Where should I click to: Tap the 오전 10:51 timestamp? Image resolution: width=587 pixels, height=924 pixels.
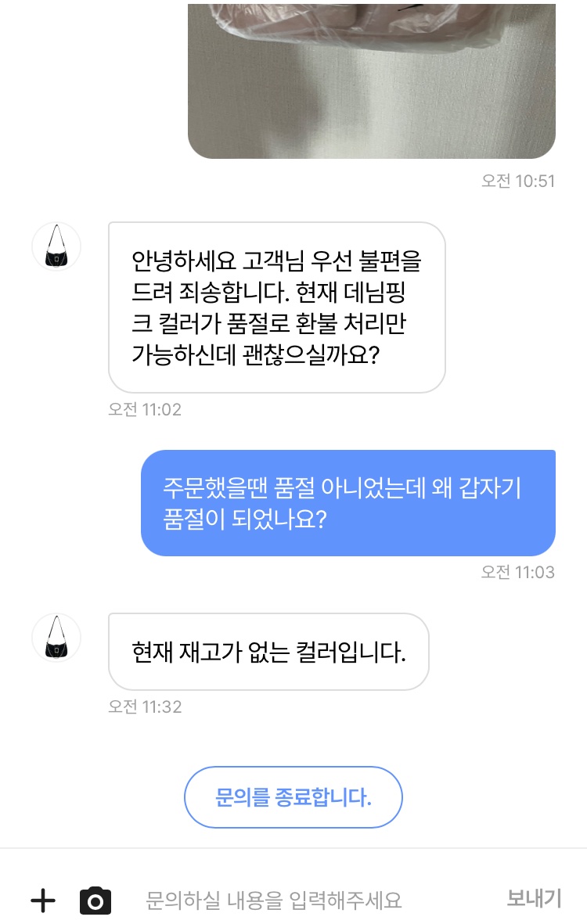(x=518, y=182)
